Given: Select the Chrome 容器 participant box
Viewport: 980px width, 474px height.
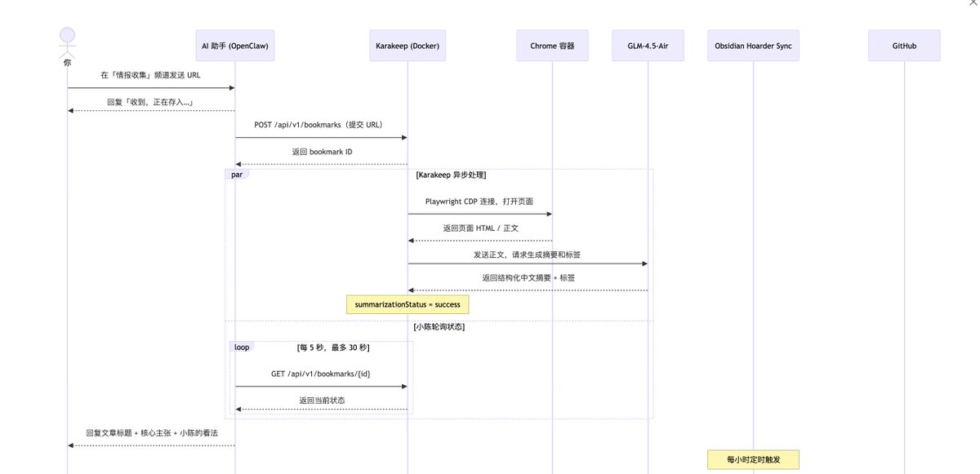Looking at the screenshot, I should (553, 46).
